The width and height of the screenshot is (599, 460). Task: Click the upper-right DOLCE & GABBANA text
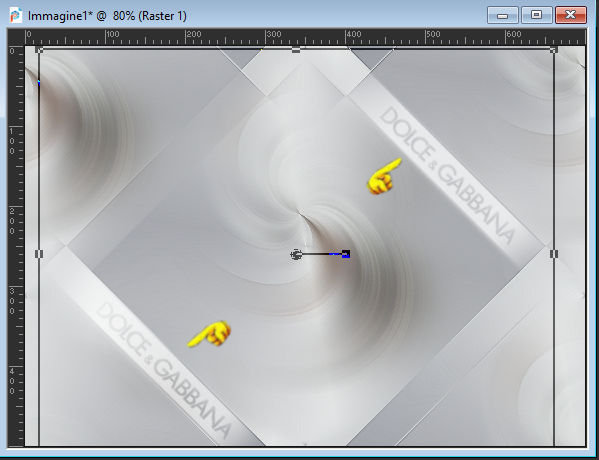448,176
